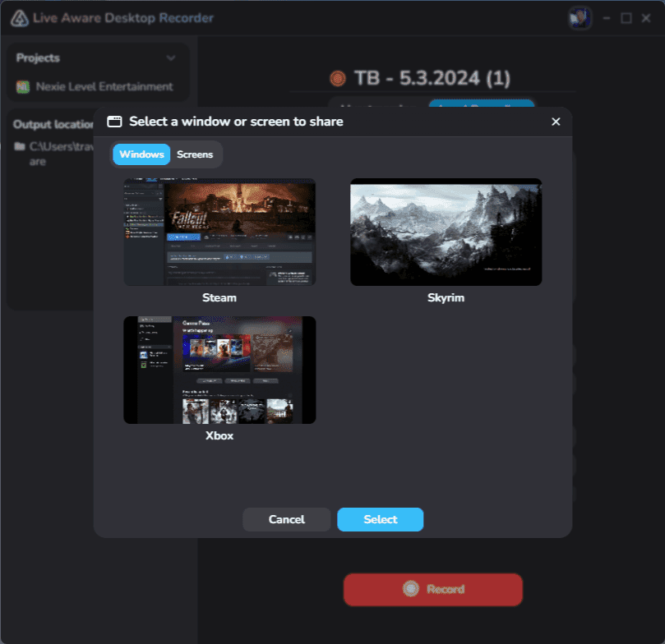Select the Skyrim window thumbnail
The height and width of the screenshot is (644, 665).
pos(446,232)
